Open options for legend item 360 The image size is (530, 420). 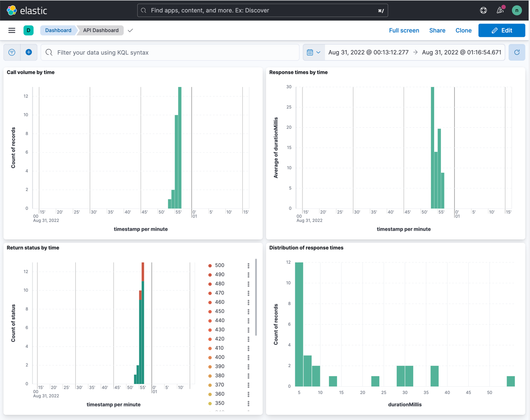[248, 394]
